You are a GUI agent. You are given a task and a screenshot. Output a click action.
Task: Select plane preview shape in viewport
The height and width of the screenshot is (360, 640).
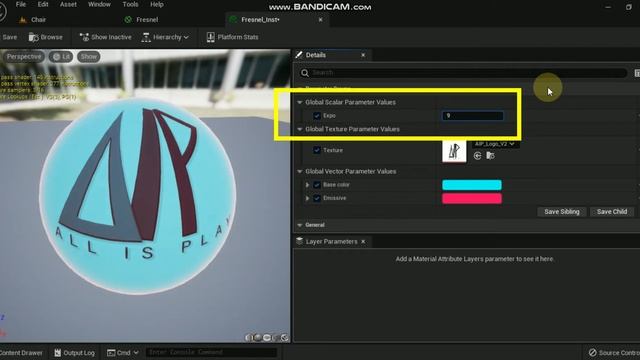[267, 338]
